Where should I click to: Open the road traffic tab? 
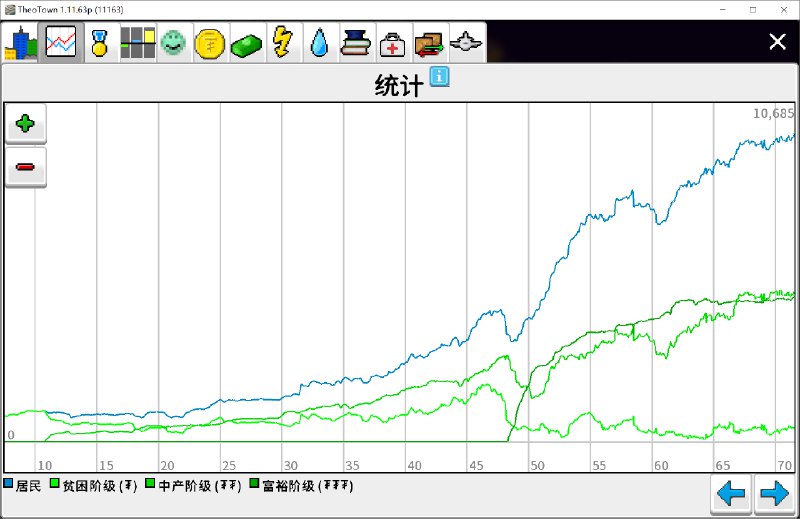pyautogui.click(x=137, y=43)
